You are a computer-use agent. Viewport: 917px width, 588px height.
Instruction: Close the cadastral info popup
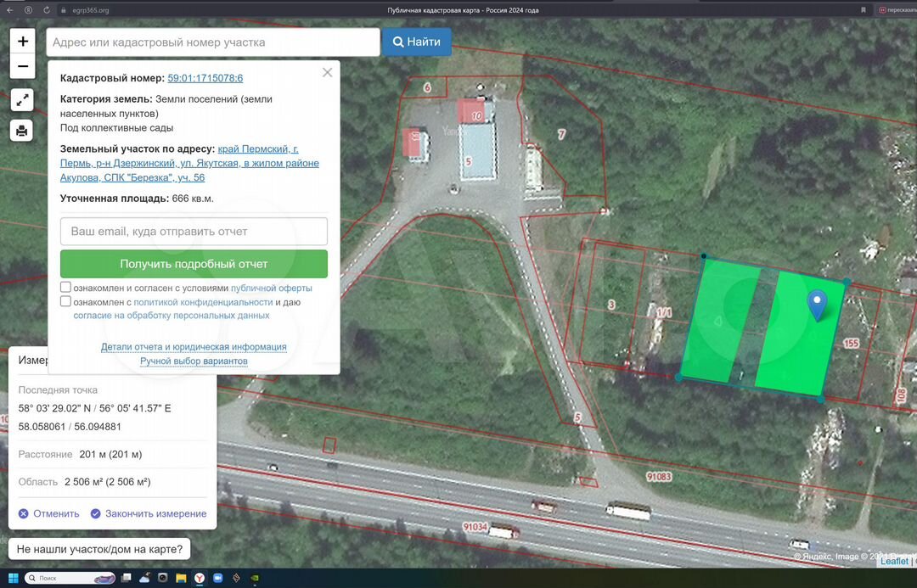click(327, 73)
